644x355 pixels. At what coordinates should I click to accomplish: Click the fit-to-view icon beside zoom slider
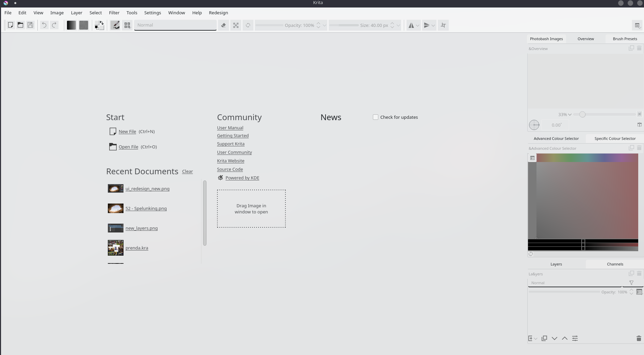coord(640,114)
